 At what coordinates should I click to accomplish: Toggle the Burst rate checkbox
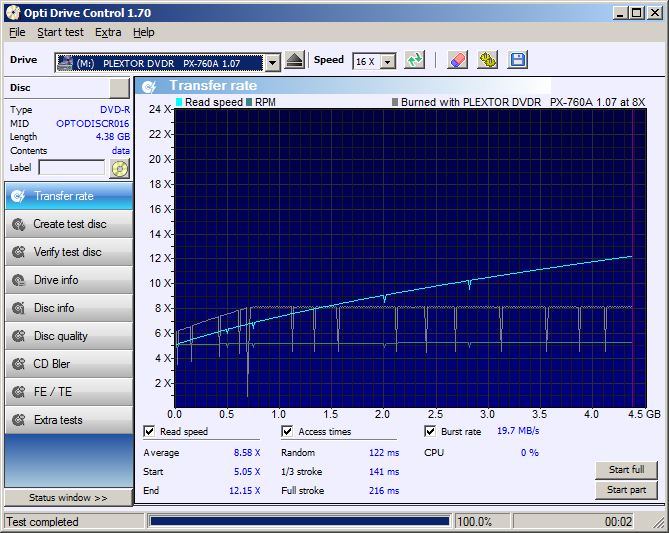coord(430,431)
